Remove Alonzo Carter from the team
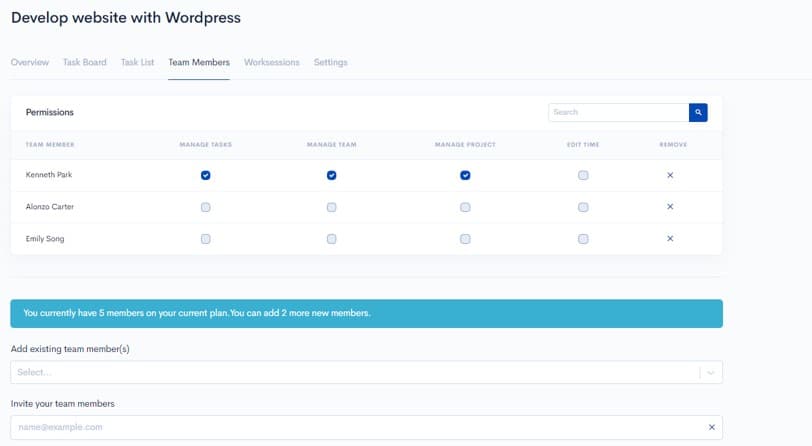This screenshot has width=812, height=446. coord(670,207)
